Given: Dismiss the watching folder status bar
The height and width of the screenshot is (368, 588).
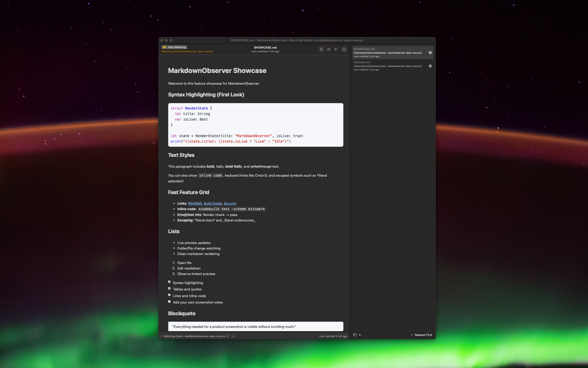Looking at the screenshot, I should pyautogui.click(x=234, y=336).
